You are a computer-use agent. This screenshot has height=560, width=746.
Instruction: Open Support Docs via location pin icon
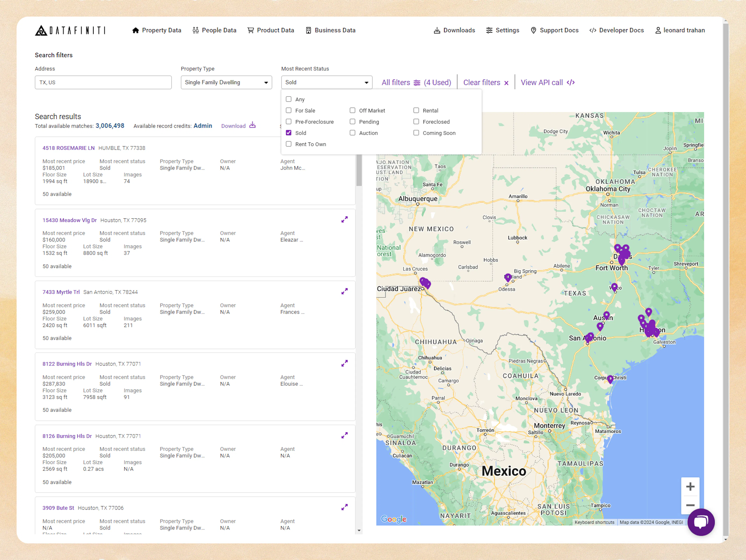[533, 30]
